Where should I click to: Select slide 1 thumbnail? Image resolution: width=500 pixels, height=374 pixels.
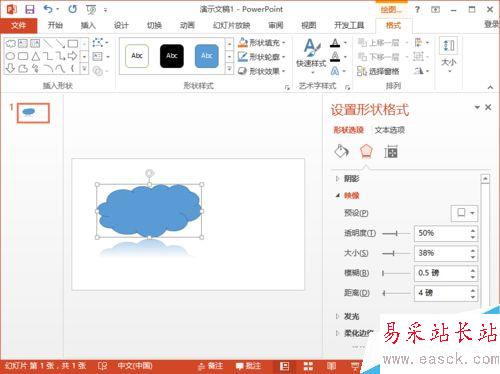33,113
